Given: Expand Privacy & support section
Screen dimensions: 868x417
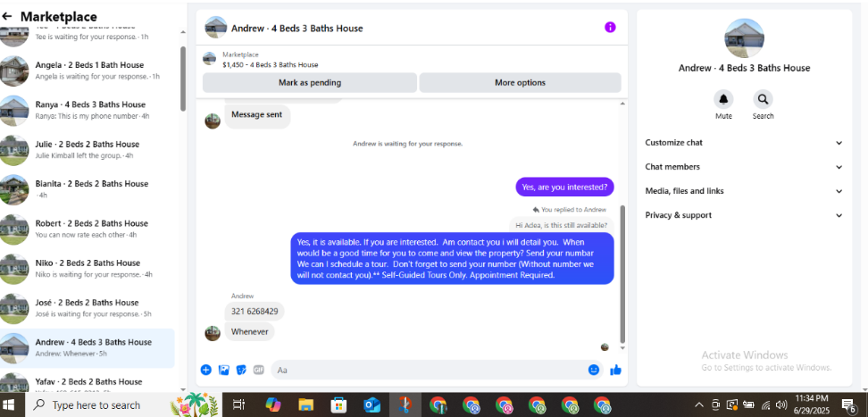Looking at the screenshot, I should pyautogui.click(x=745, y=215).
